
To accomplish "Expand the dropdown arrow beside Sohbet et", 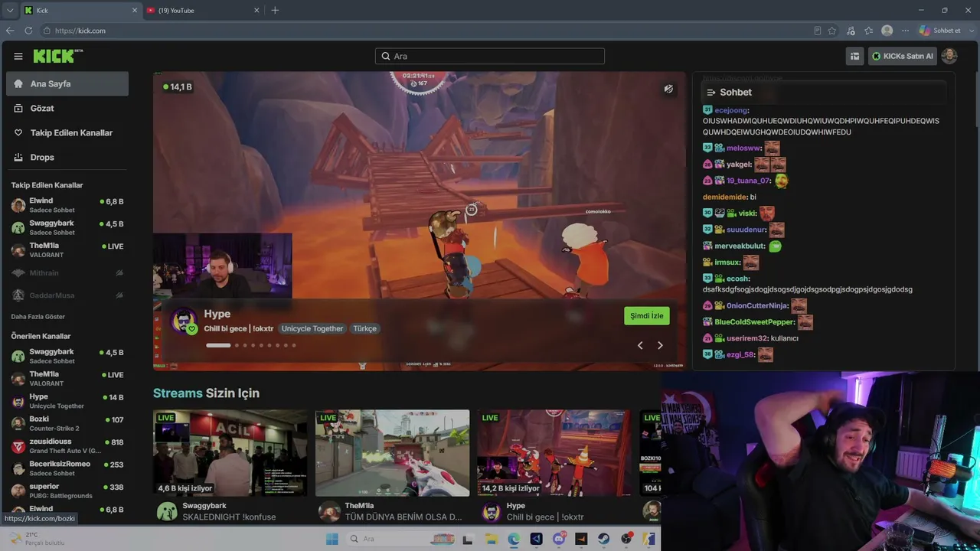I will click(970, 31).
